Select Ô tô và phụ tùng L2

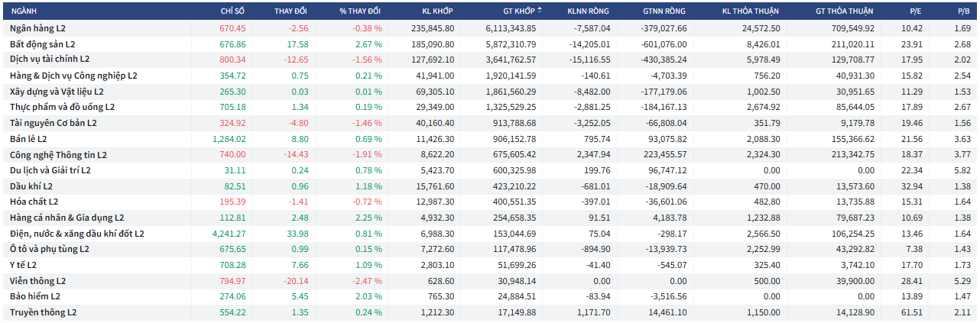[x=50, y=249]
